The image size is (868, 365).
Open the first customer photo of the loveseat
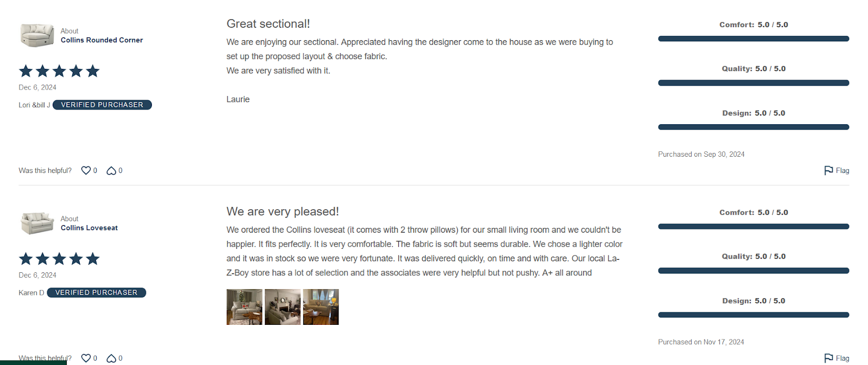(x=244, y=307)
